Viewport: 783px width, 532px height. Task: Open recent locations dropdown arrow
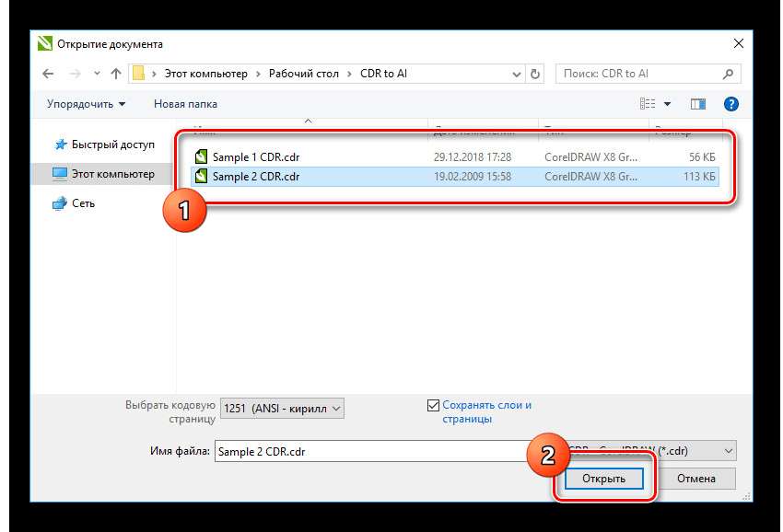coord(97,74)
